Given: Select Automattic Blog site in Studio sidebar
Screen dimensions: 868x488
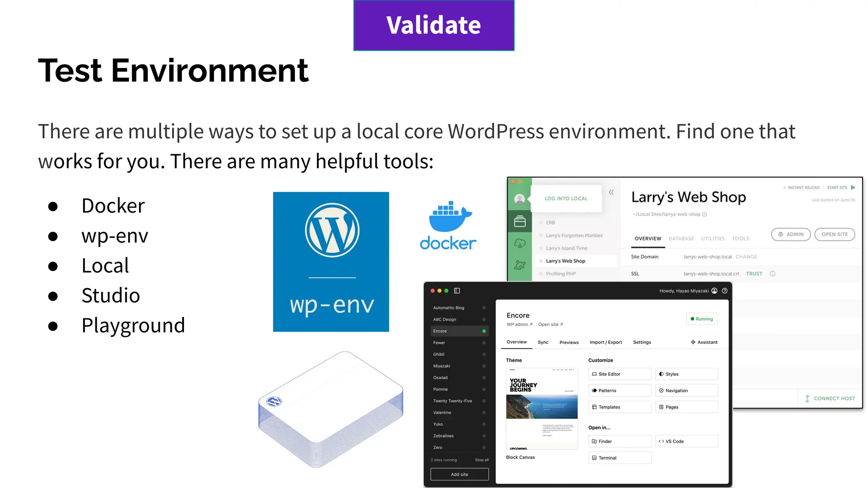Looking at the screenshot, I should 459,308.
